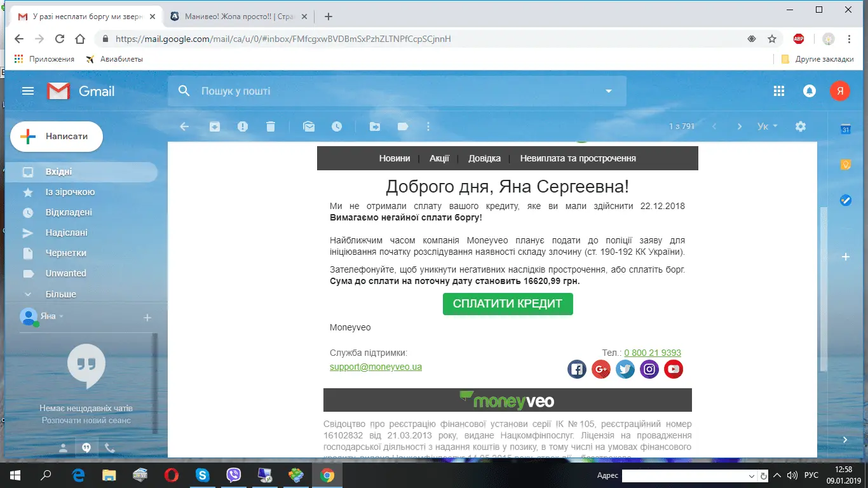Open the Google apps grid
Screen dimensions: 868x488
(779, 91)
